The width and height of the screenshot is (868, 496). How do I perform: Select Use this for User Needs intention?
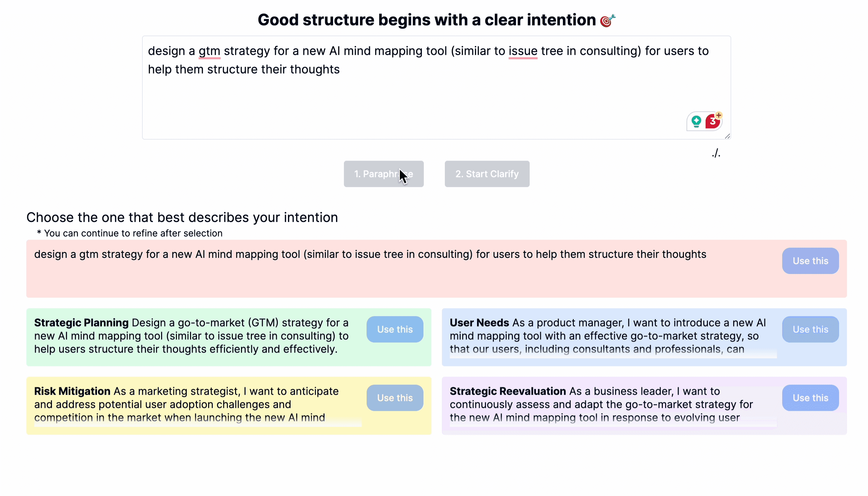tap(810, 329)
